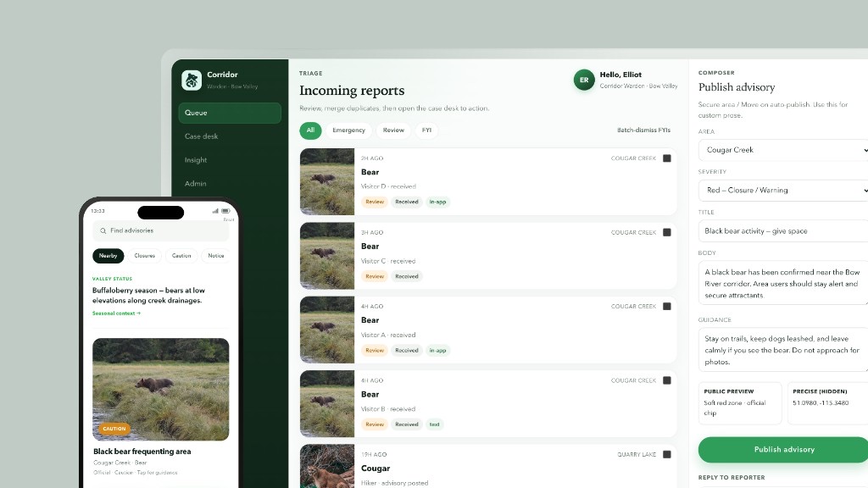
Task: Click the Corridor paw logo icon
Action: click(192, 80)
